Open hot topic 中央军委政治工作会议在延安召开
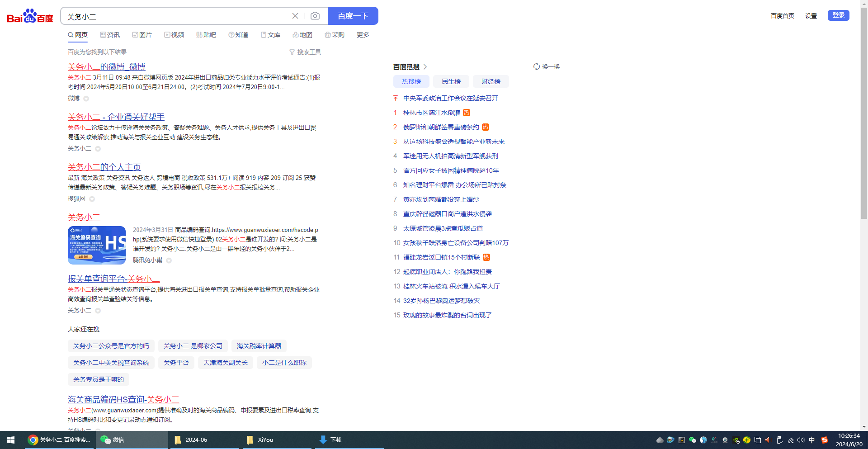 [451, 98]
